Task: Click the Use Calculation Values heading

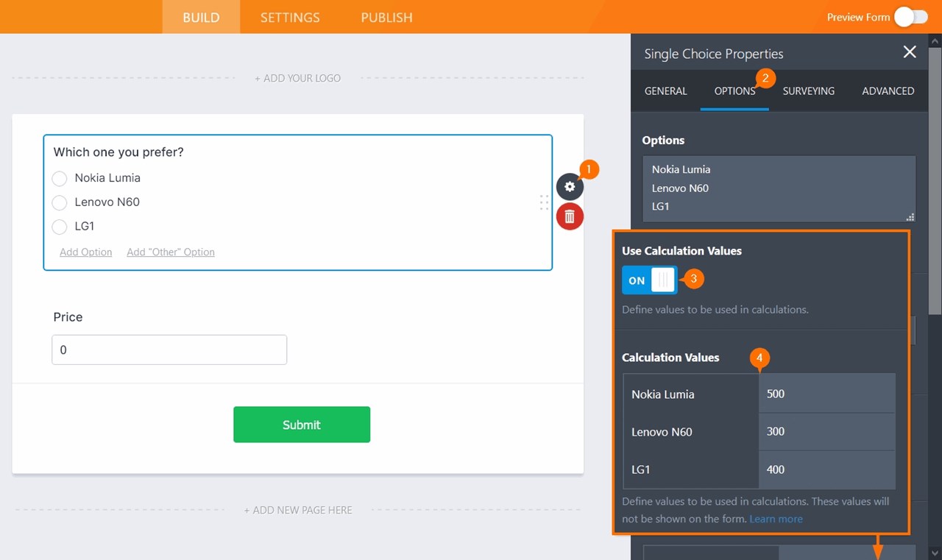Action: click(681, 251)
